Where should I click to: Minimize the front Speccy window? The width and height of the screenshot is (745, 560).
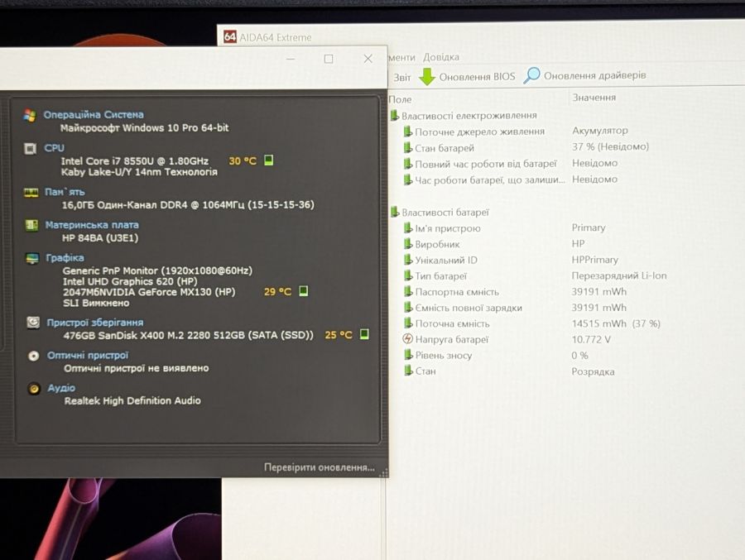(x=291, y=59)
